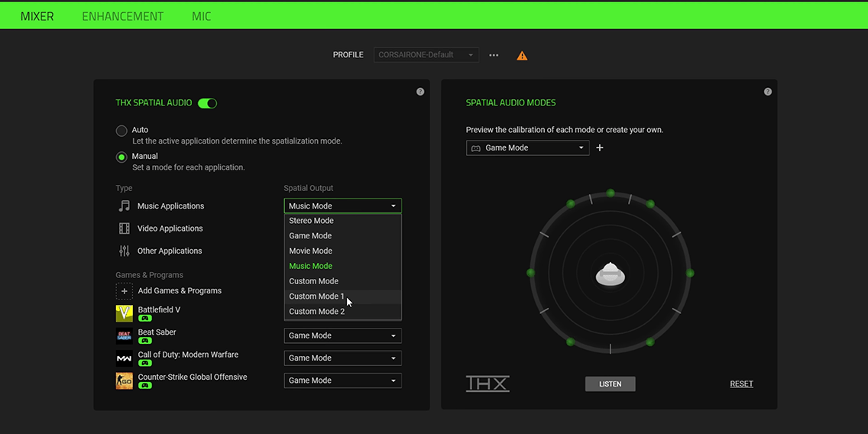Viewport: 868px width, 434px height.
Task: Click the LISTEN button
Action: click(x=610, y=384)
